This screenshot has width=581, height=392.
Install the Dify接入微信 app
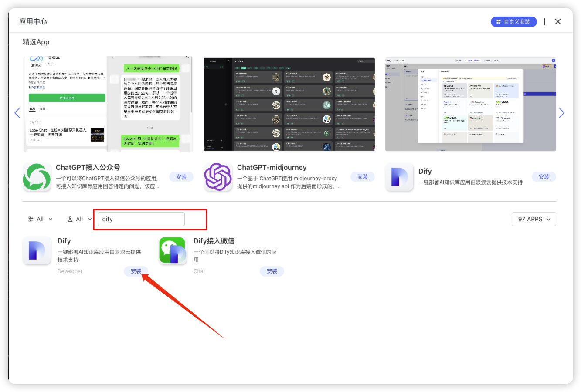(272, 271)
